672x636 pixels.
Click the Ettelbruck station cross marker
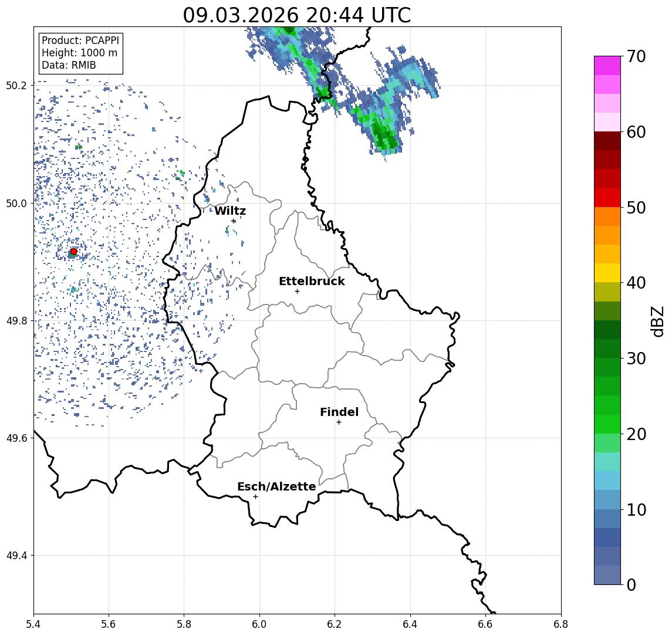[297, 292]
